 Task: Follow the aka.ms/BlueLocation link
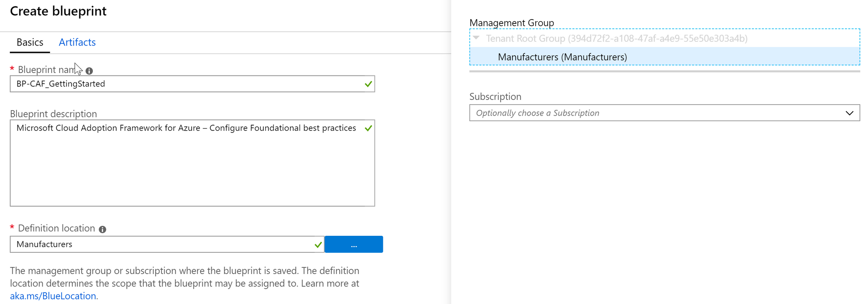point(53,296)
